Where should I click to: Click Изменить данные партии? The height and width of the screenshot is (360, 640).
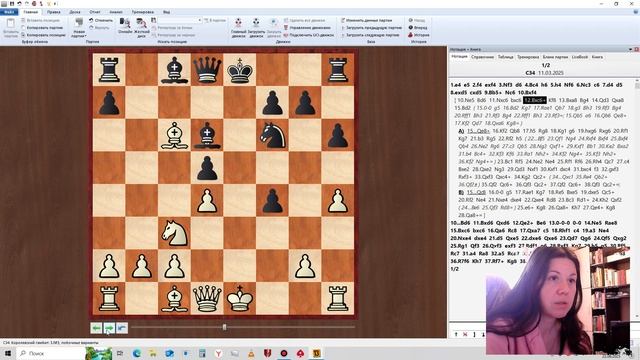click(366, 20)
